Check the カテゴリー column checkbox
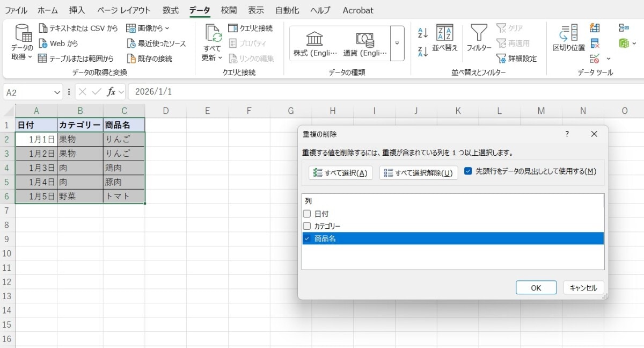This screenshot has width=644, height=348. pyautogui.click(x=307, y=226)
